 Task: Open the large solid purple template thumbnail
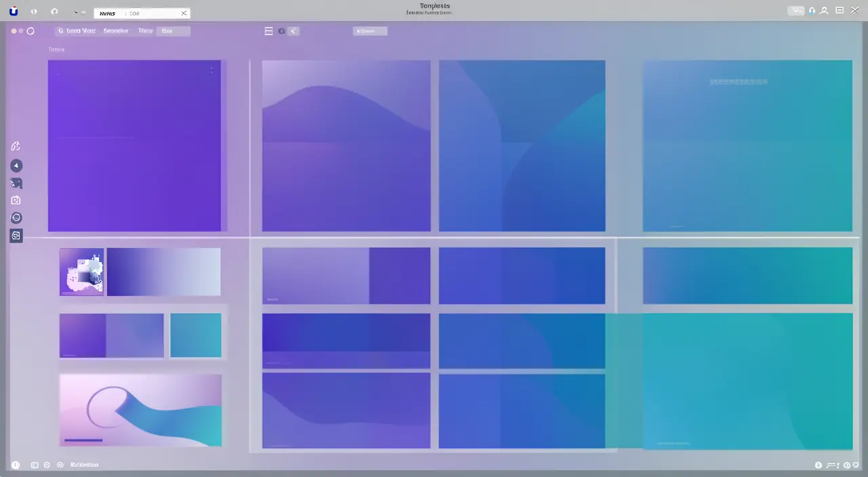[x=134, y=146]
